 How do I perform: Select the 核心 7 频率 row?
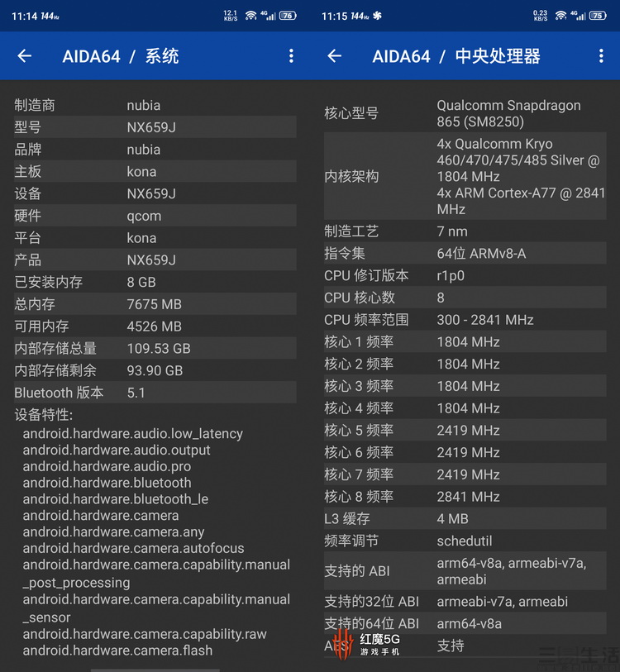465,474
